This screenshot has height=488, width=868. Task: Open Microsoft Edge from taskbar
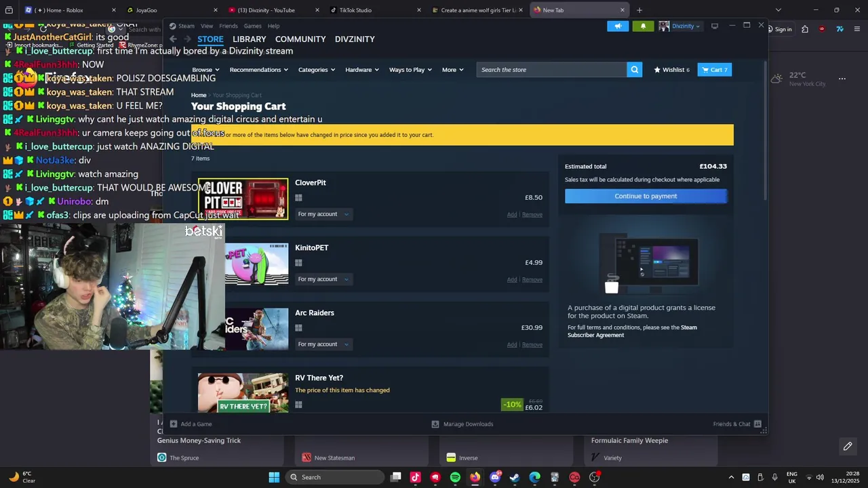[x=535, y=477]
